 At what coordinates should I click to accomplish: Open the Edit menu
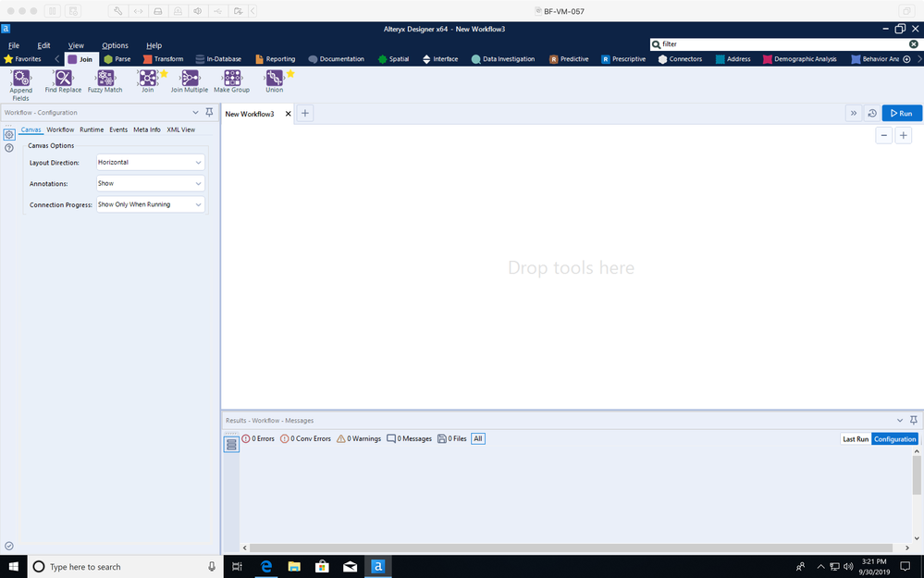click(43, 45)
